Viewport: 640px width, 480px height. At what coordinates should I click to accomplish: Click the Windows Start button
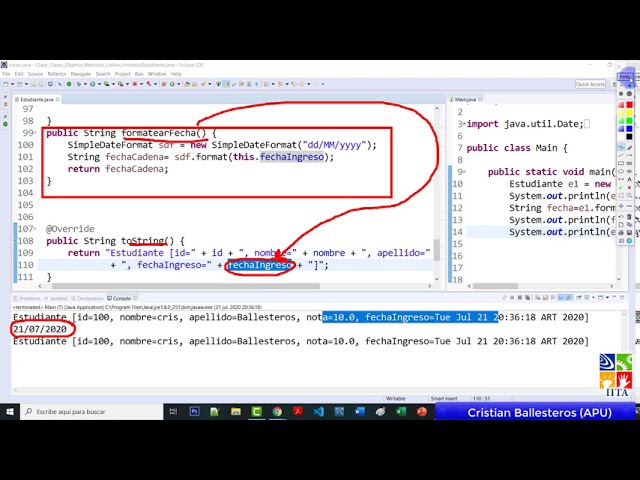10,412
